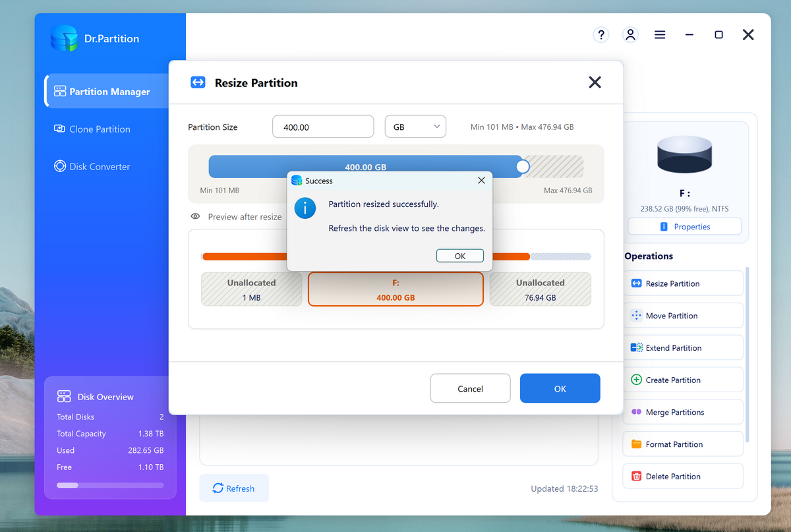This screenshot has height=532, width=791.
Task: Click the Dr.Partition logo
Action: click(64, 38)
